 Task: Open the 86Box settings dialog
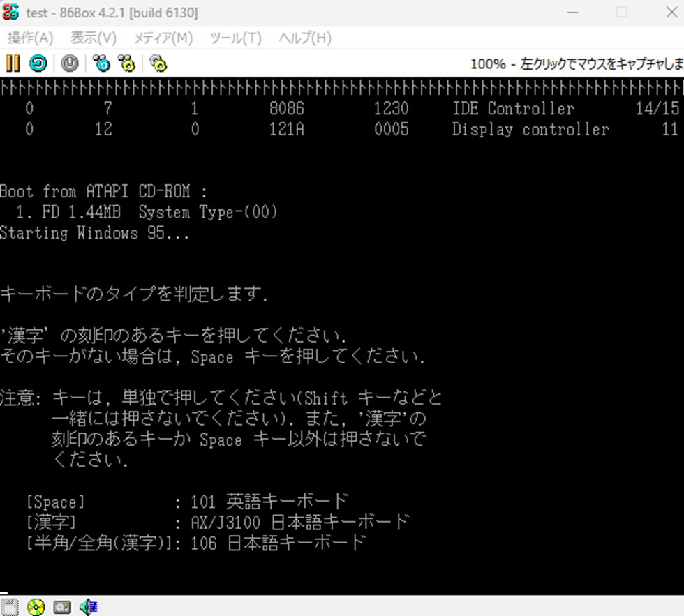tap(158, 63)
